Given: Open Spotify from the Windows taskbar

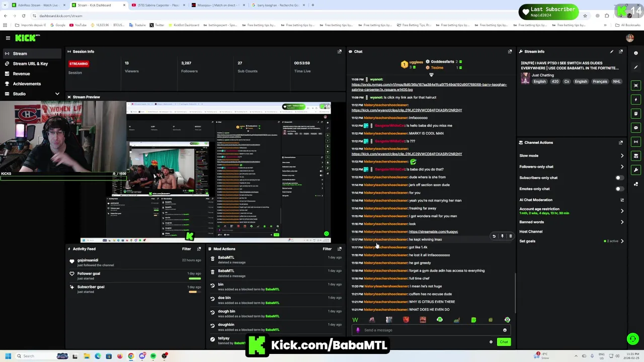Looking at the screenshot, I should tap(153, 356).
